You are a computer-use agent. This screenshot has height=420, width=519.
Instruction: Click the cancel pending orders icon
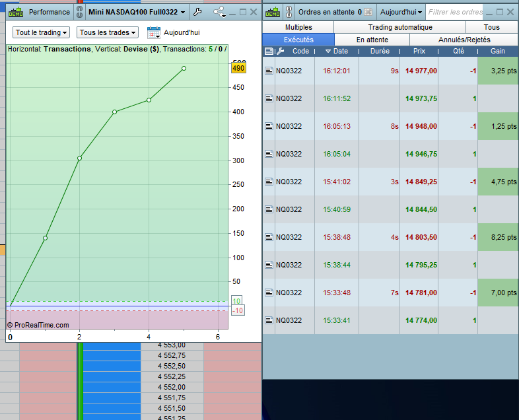368,13
